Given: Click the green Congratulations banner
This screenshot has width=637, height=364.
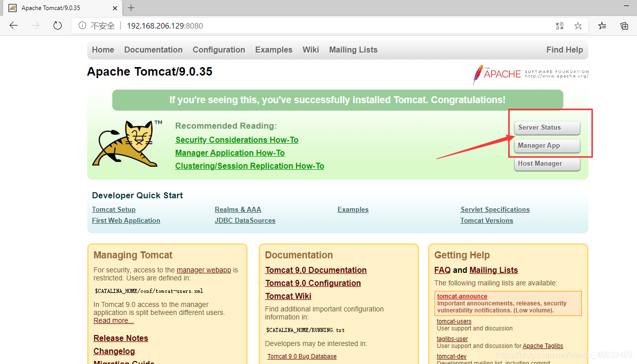Looking at the screenshot, I should (x=338, y=100).
